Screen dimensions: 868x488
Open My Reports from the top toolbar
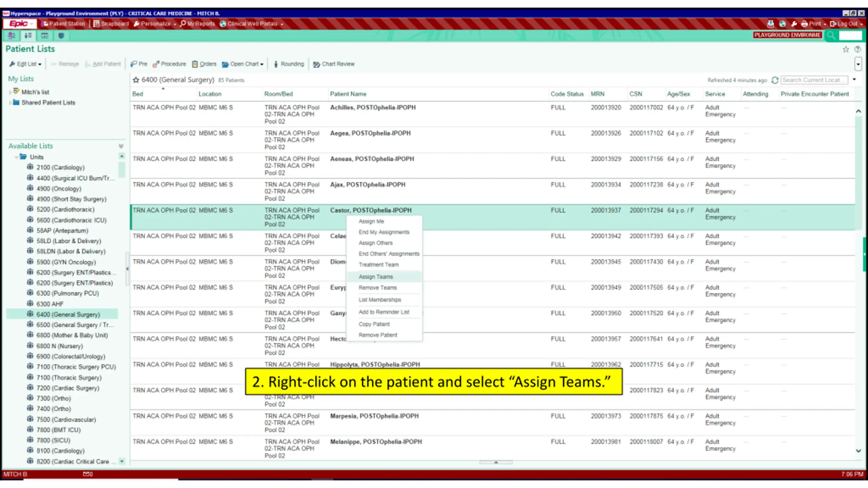click(x=197, y=24)
